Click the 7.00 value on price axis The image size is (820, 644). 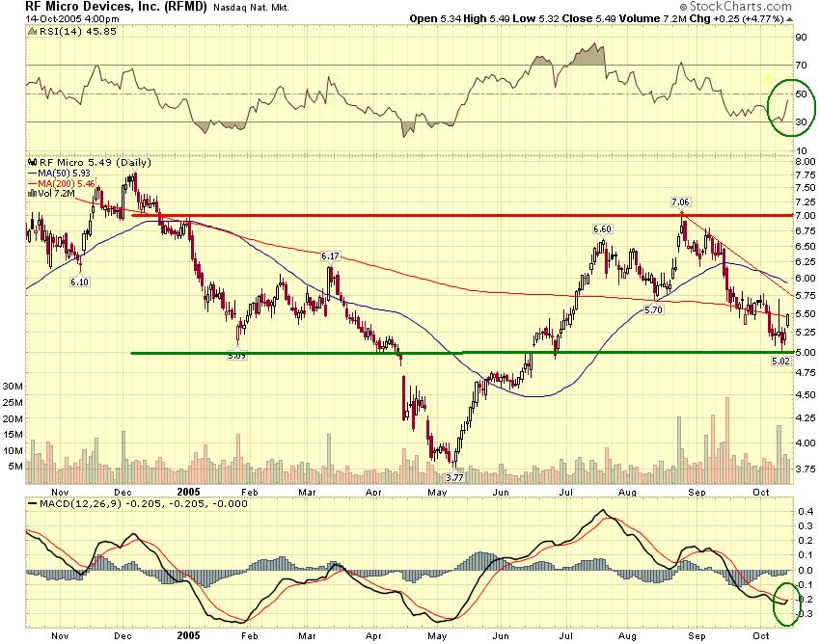806,215
